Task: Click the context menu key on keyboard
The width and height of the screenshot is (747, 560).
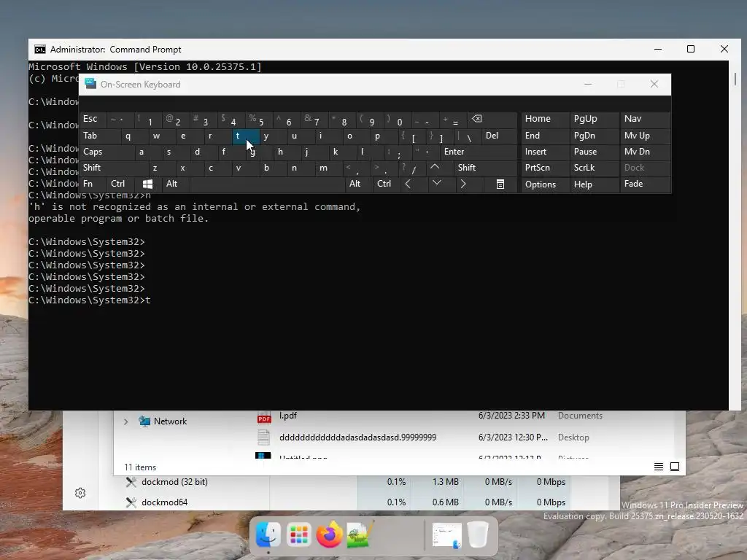Action: point(500,184)
